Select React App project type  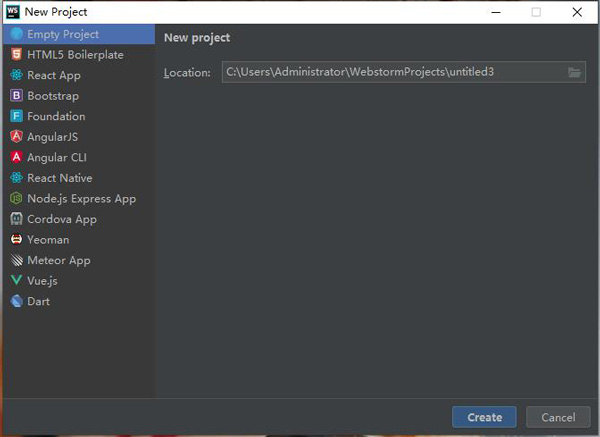coord(79,75)
